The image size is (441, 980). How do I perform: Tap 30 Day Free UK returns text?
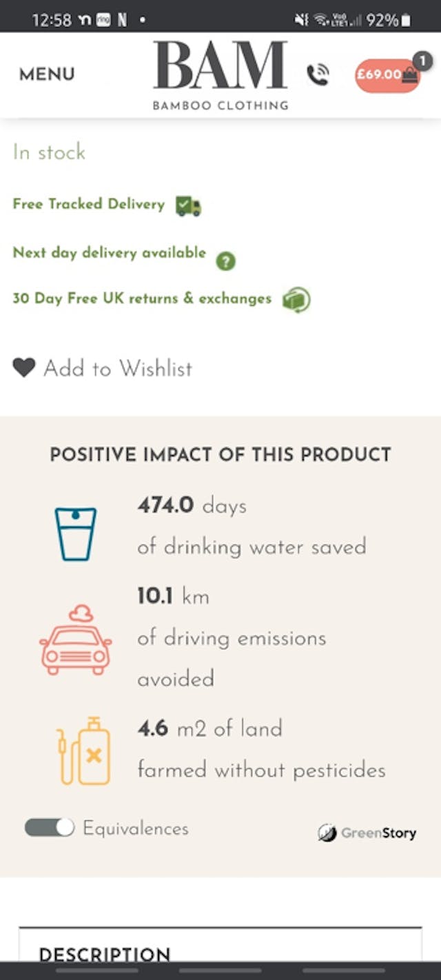coord(142,299)
